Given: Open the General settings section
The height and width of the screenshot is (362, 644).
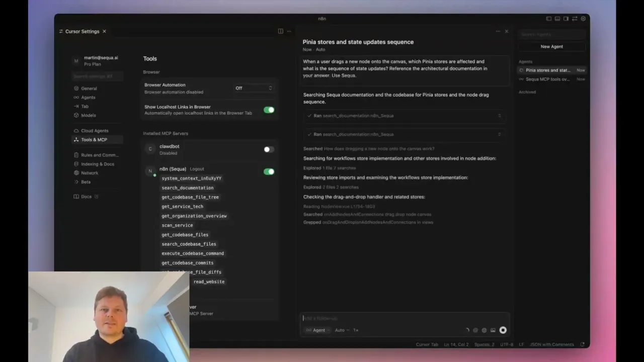Looking at the screenshot, I should tap(89, 88).
